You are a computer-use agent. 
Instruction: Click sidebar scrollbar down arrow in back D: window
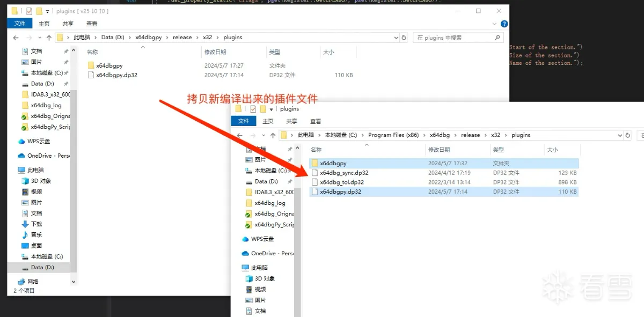pos(74,282)
